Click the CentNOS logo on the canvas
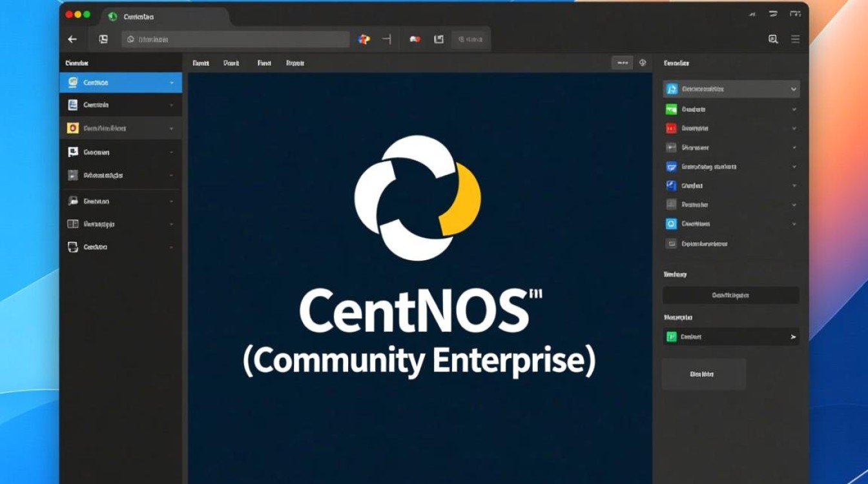868x484 pixels. 417,197
